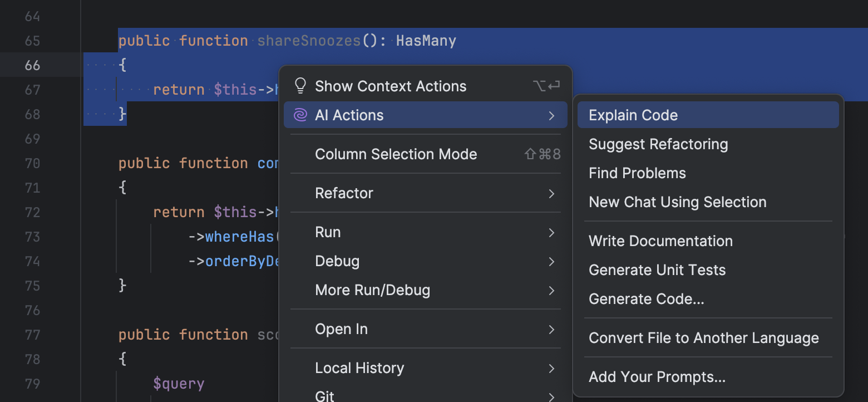The width and height of the screenshot is (868, 402).
Task: Choose Suggest Refactoring option
Action: (658, 144)
